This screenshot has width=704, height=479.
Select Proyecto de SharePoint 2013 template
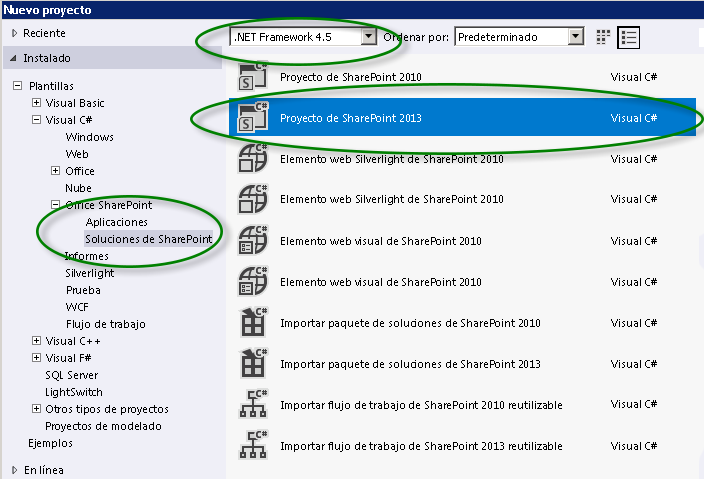click(x=462, y=118)
